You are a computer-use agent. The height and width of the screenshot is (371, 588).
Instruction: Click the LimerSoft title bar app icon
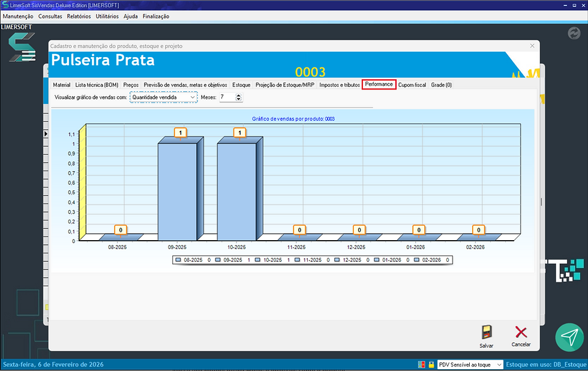[5, 5]
